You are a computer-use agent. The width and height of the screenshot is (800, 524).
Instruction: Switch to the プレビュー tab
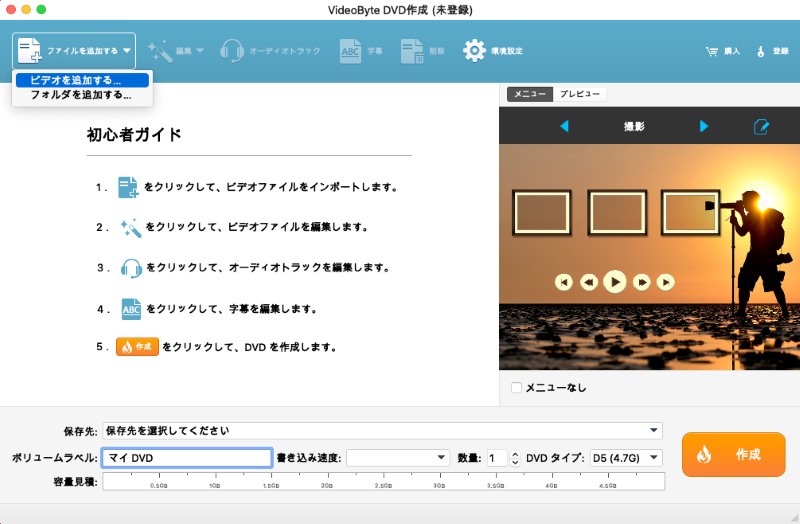click(x=580, y=94)
